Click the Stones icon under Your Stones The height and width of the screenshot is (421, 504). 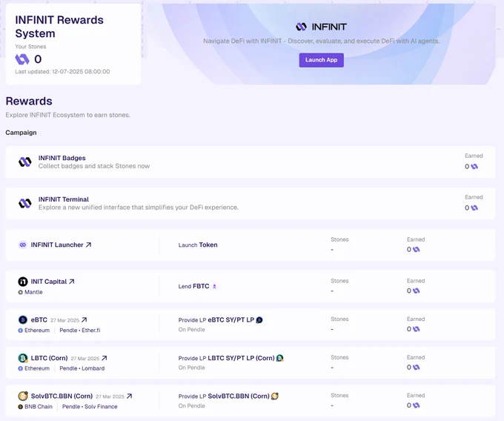[x=22, y=59]
